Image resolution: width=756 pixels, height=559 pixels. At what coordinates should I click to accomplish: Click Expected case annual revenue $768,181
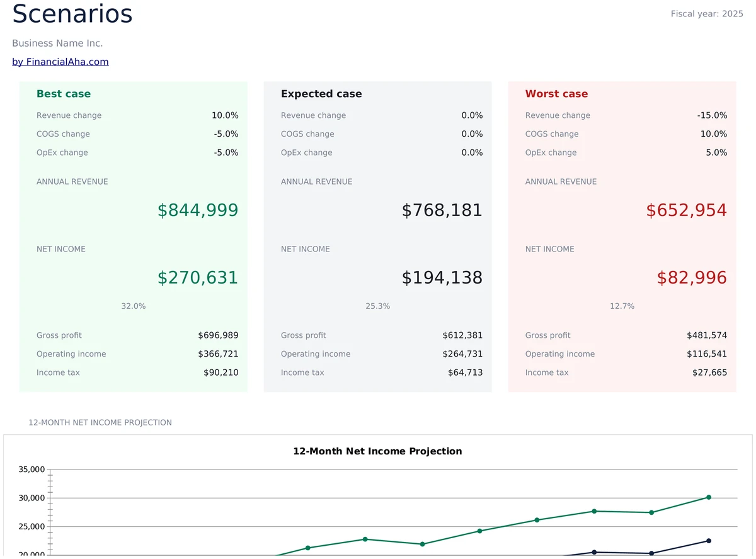pos(442,210)
